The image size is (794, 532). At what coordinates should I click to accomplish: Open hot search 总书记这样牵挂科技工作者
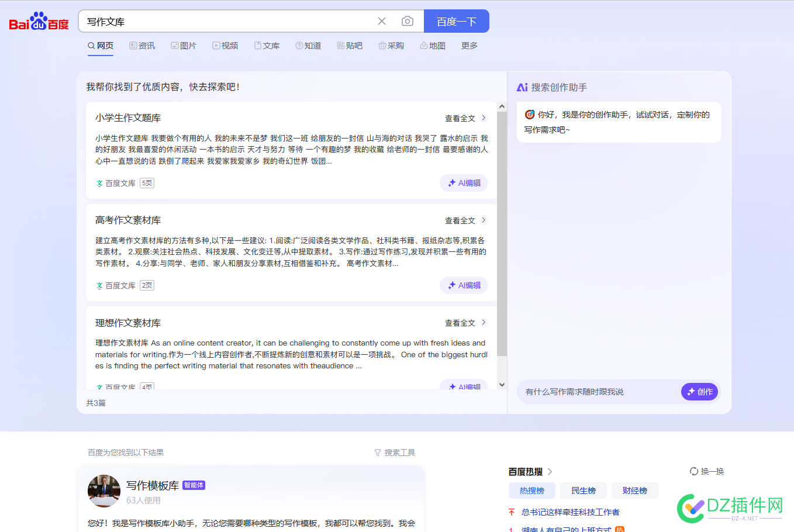pyautogui.click(x=571, y=512)
